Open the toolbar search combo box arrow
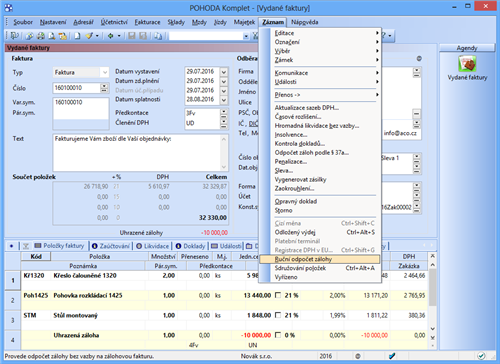 click(x=246, y=36)
